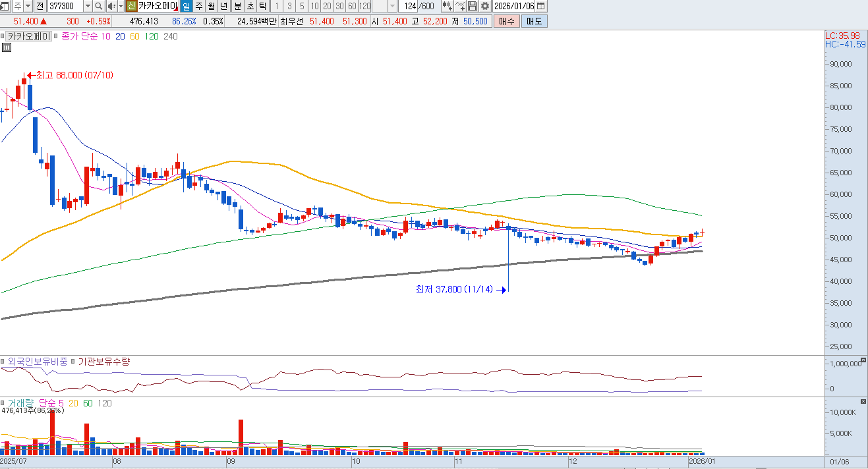This screenshot has width=868, height=469.
Task: Switch to yearly (년) chart tab
Action: 223,6
